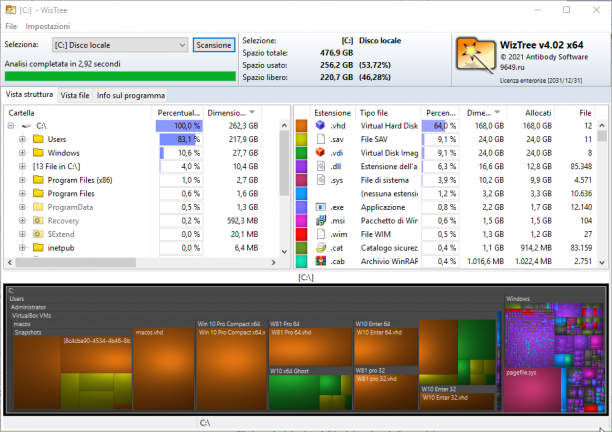Expand the Program Files (x86) node
This screenshot has width=612, height=432.
tap(22, 180)
